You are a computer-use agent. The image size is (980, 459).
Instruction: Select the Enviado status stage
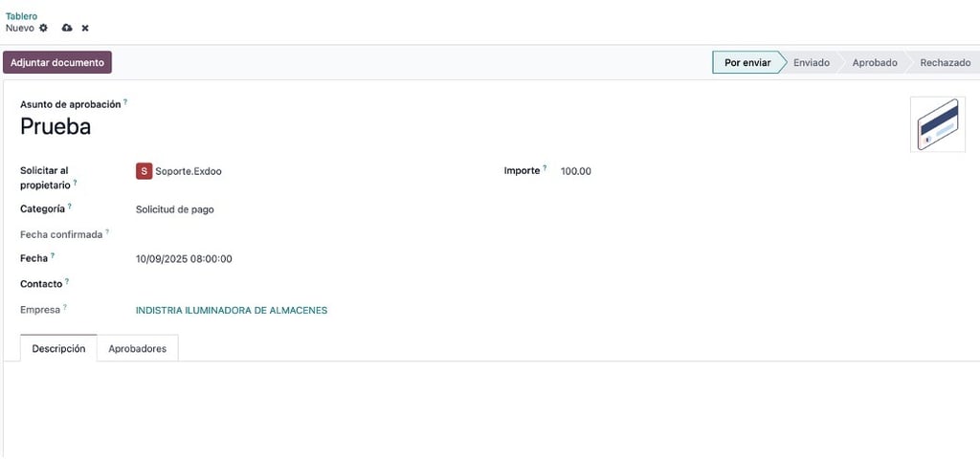812,62
